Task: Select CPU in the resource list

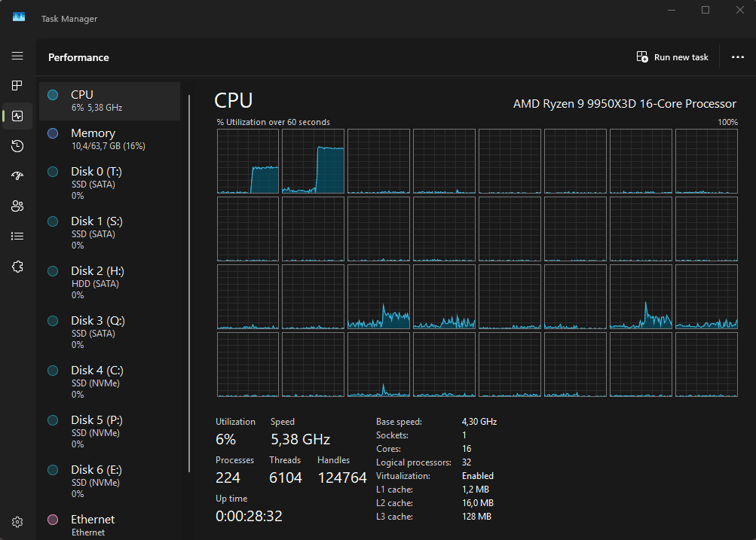Action: [109, 101]
